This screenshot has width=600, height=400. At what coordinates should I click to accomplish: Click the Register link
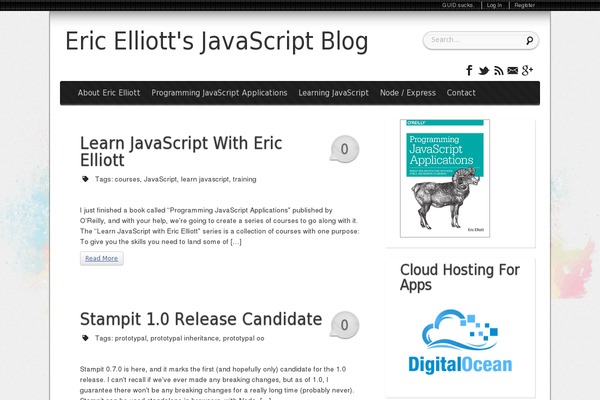525,5
